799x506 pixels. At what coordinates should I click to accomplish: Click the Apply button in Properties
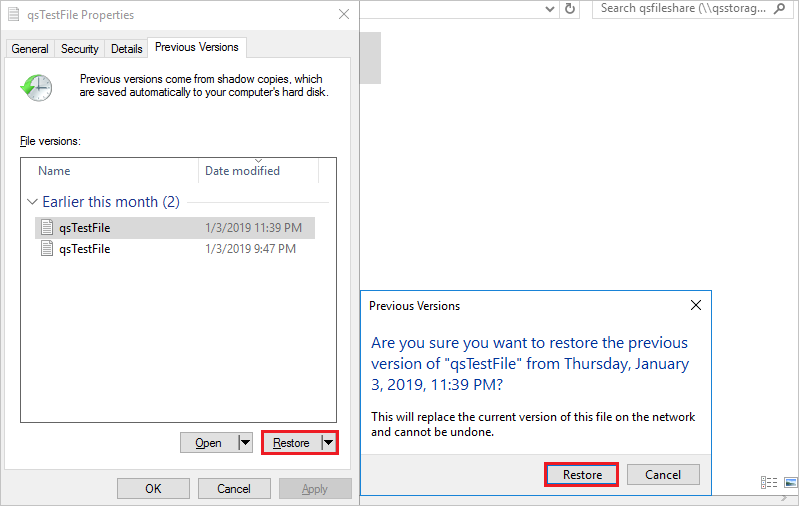pos(315,489)
